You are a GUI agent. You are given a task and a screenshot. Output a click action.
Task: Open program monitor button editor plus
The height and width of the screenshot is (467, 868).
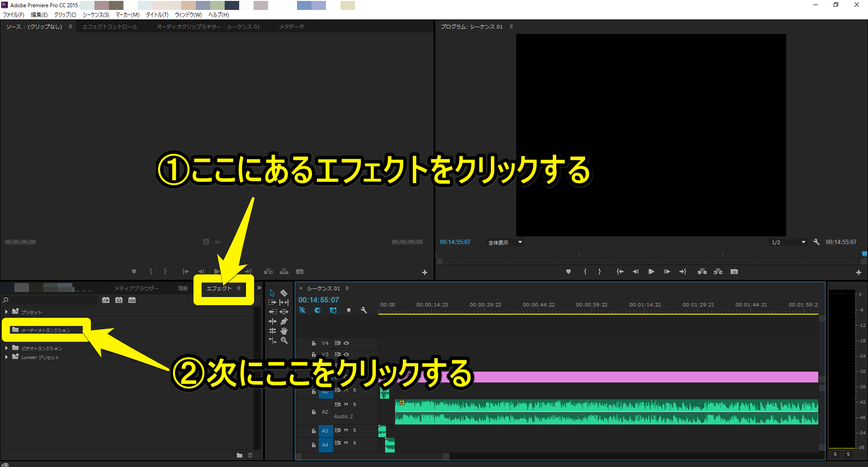[x=859, y=272]
